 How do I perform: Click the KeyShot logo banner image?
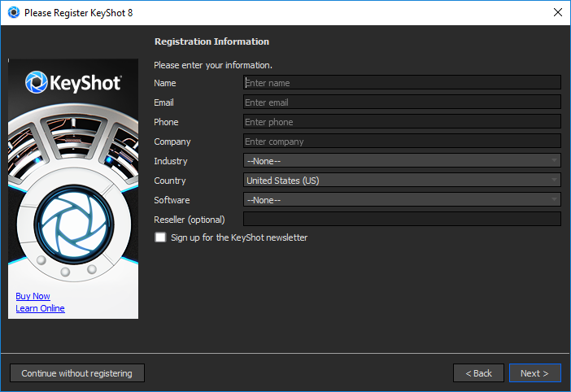point(73,189)
